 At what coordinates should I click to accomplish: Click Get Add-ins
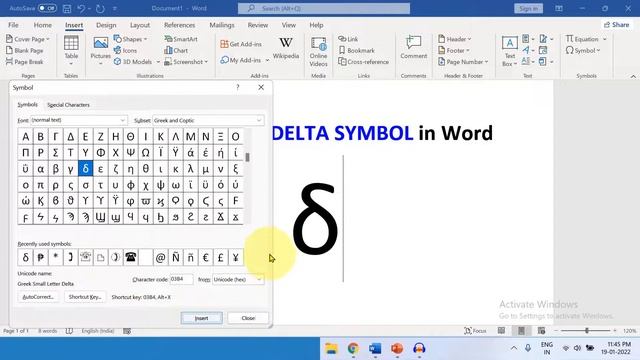click(241, 44)
